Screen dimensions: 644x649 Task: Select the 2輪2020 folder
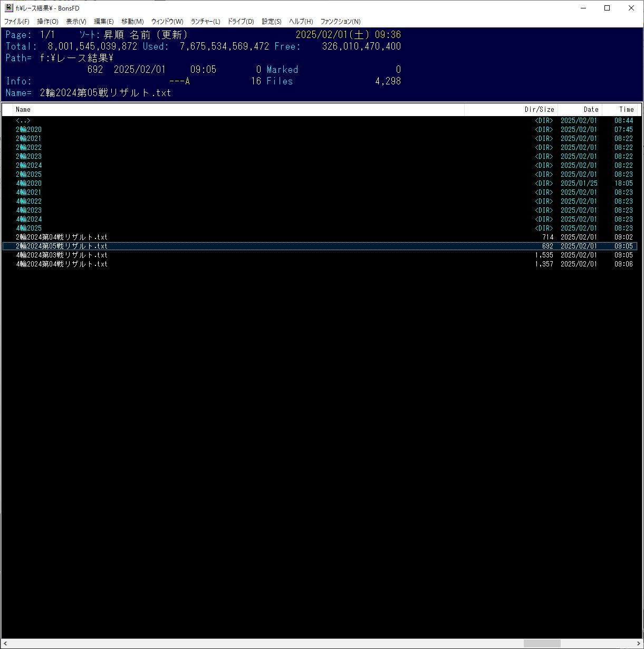(29, 130)
